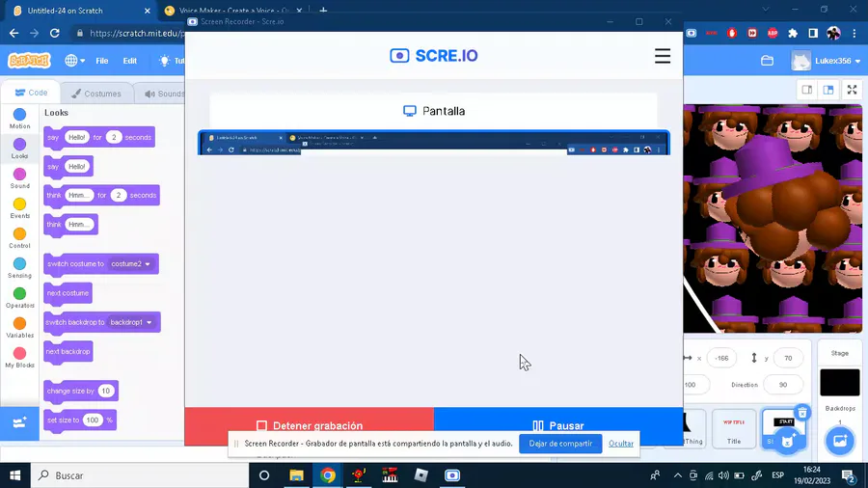Click the Choose a Sprite cat button
The image size is (868, 488).
point(788,442)
